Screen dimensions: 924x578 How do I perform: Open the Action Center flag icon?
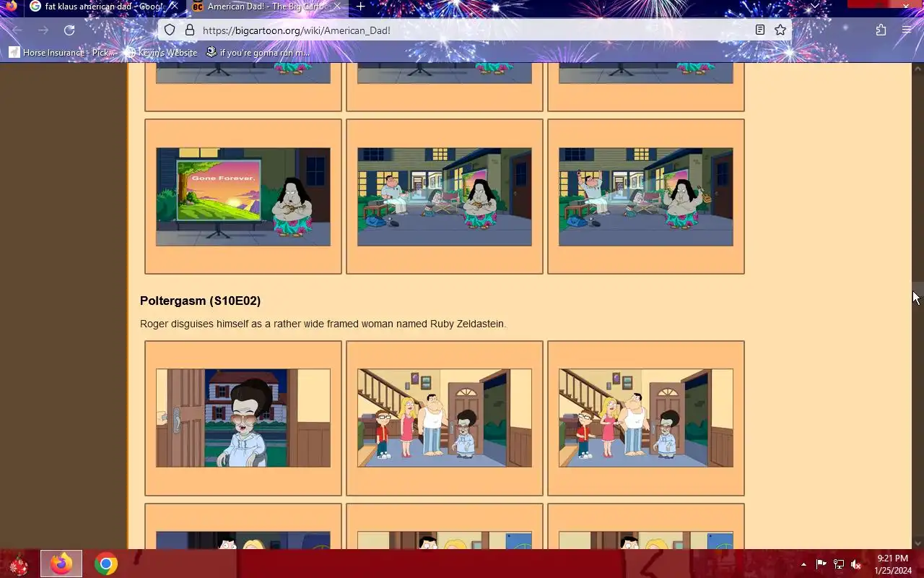(x=821, y=564)
